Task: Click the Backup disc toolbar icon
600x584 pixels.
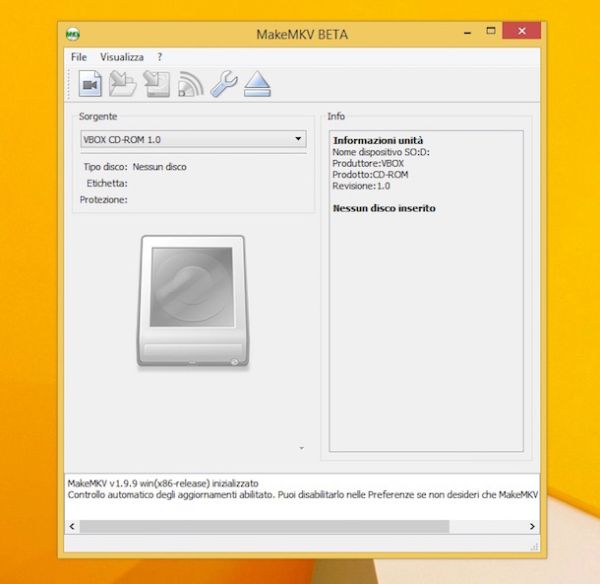Action: (x=156, y=84)
